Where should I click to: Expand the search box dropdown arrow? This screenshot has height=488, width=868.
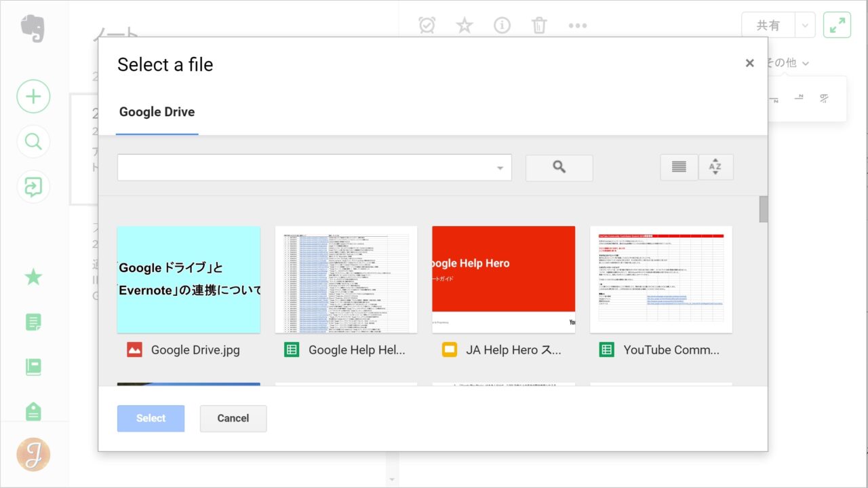tap(500, 168)
